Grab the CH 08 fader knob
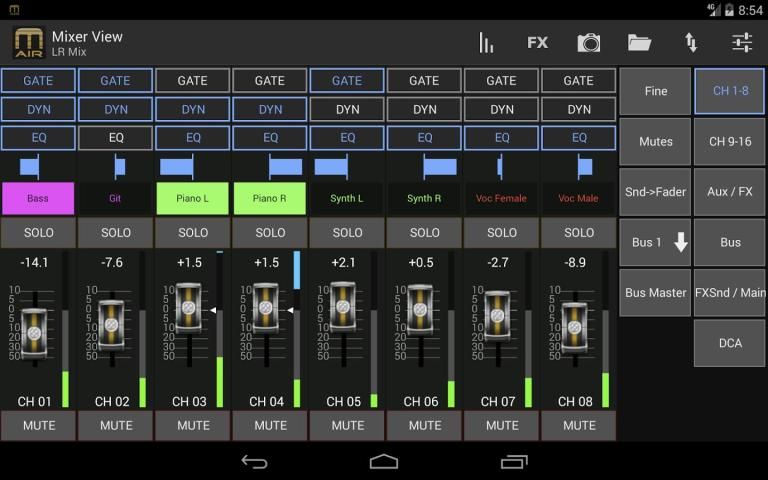The height and width of the screenshot is (480, 768). pyautogui.click(x=575, y=322)
